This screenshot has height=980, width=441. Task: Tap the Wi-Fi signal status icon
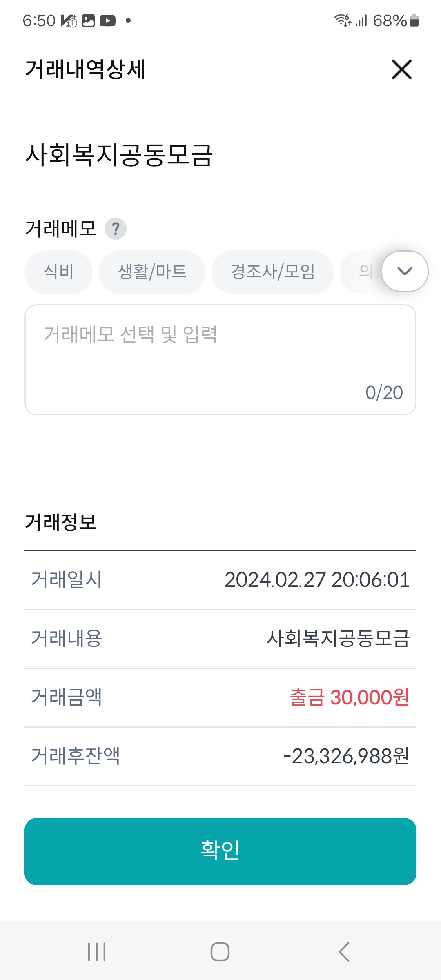[342, 20]
